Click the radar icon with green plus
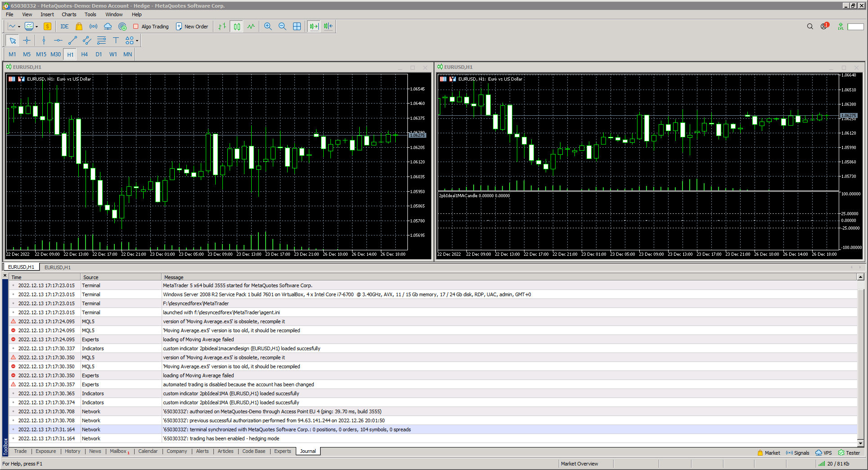868x470 pixels. click(x=122, y=27)
